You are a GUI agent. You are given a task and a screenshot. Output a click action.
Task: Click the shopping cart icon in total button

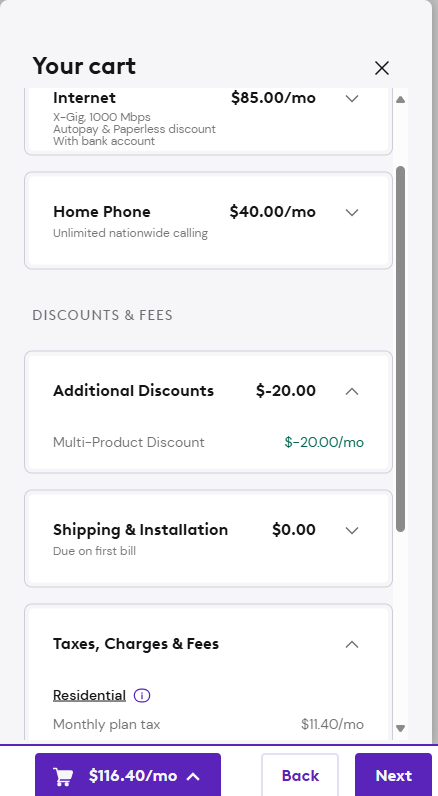tap(63, 776)
